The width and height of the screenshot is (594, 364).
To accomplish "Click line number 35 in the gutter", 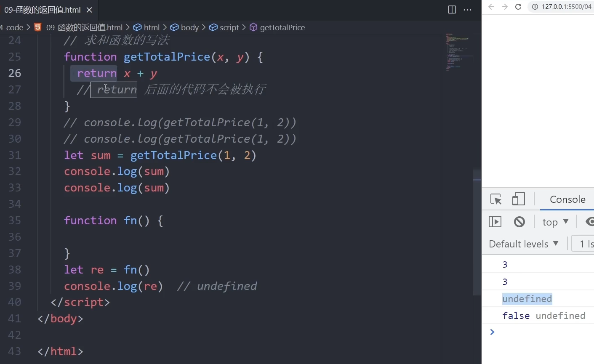I will click(x=15, y=221).
